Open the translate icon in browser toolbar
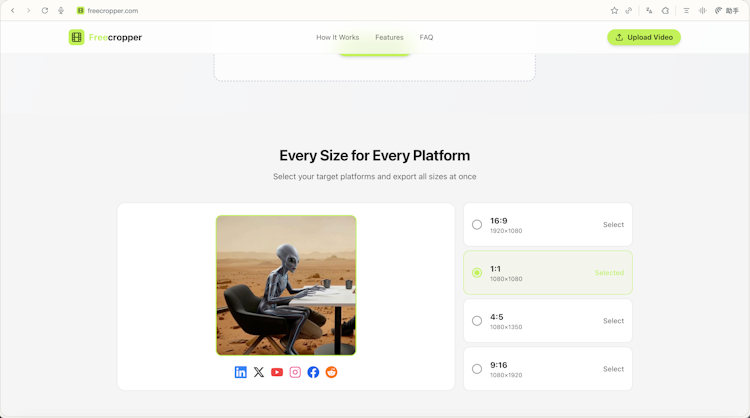The image size is (750, 418). [649, 11]
